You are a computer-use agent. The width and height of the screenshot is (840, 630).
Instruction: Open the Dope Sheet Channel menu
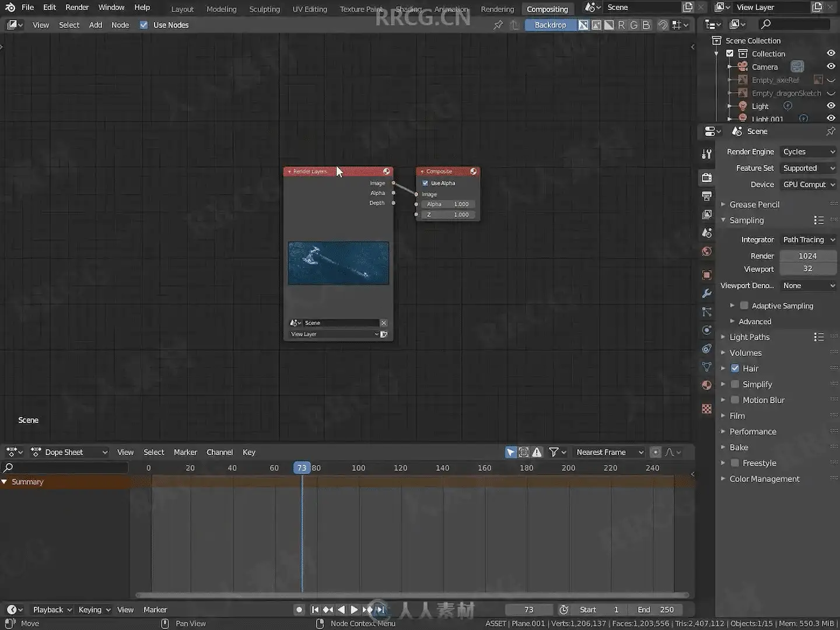coord(219,452)
